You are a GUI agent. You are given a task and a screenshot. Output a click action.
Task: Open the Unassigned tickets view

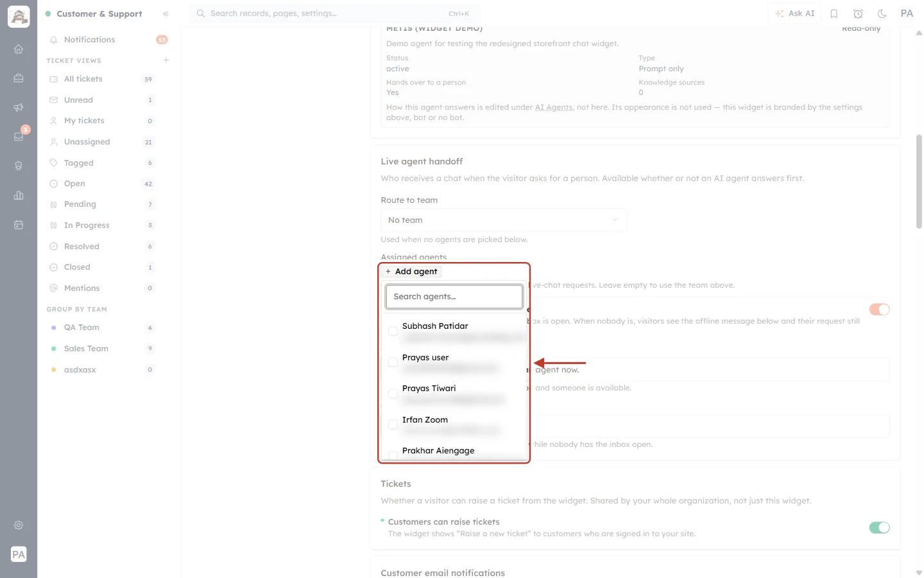101,142
